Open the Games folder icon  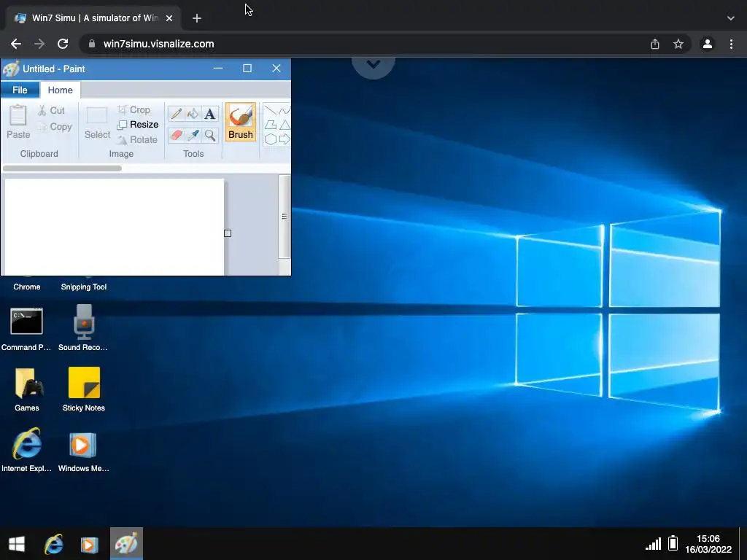click(x=27, y=389)
